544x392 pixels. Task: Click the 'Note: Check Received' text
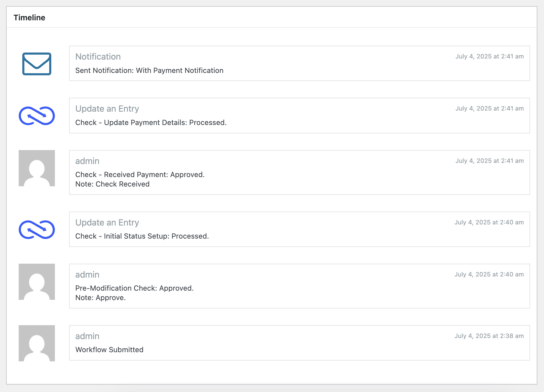click(x=112, y=184)
